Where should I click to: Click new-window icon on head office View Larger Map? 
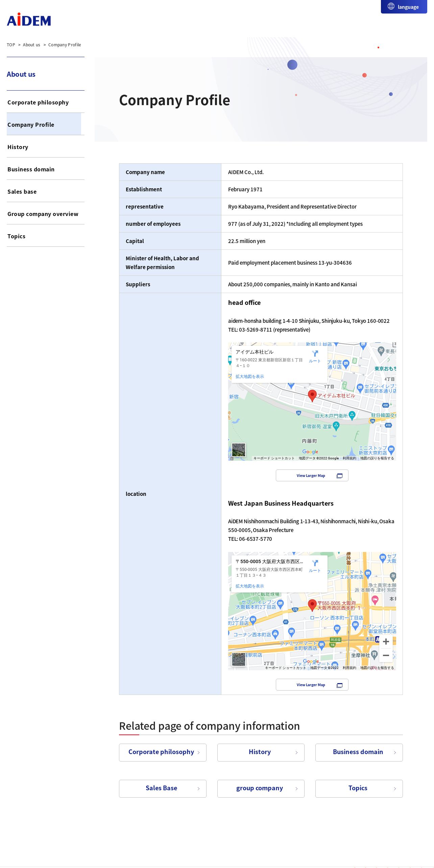point(340,476)
